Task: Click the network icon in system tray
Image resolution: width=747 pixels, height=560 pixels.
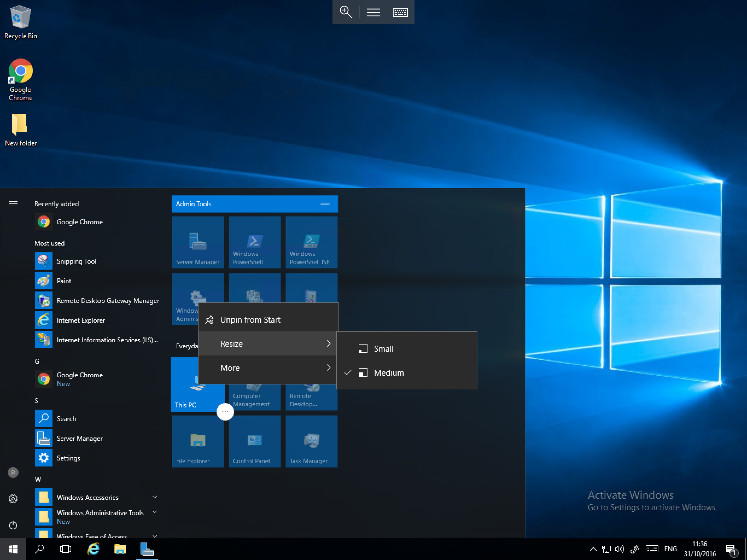Action: coord(606,549)
